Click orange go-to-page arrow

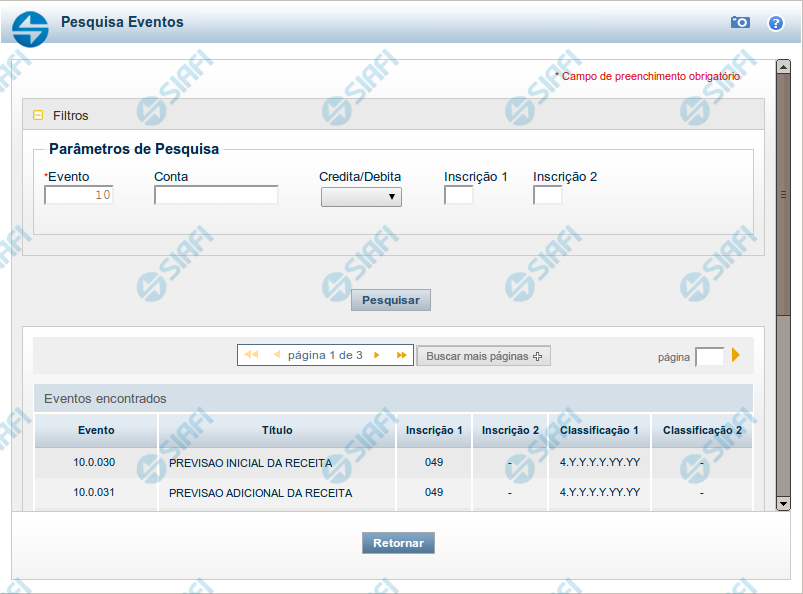736,355
